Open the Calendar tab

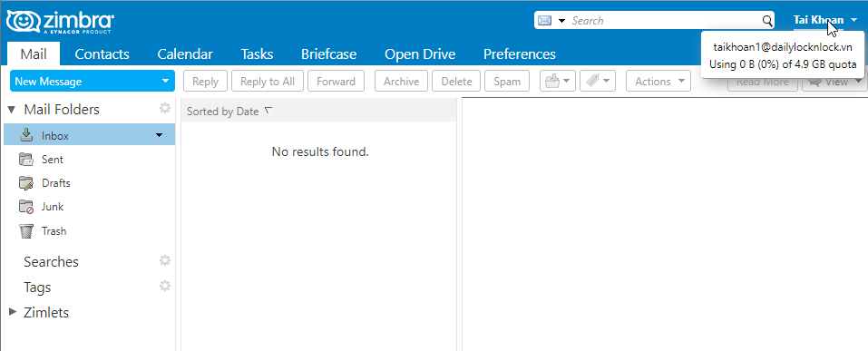point(185,54)
